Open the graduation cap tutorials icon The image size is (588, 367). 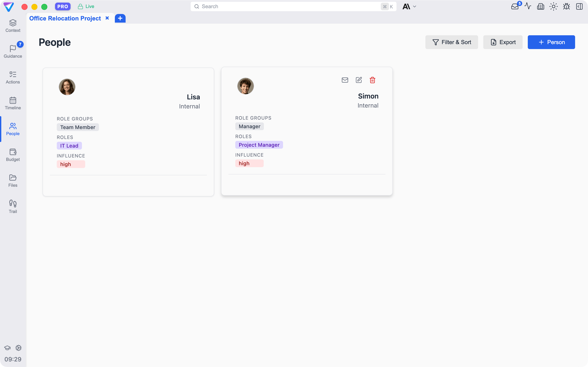click(7, 348)
